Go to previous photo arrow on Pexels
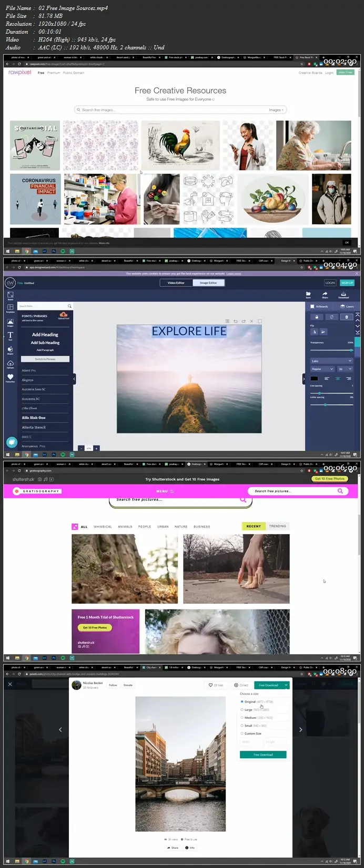364x868 pixels. tap(60, 729)
